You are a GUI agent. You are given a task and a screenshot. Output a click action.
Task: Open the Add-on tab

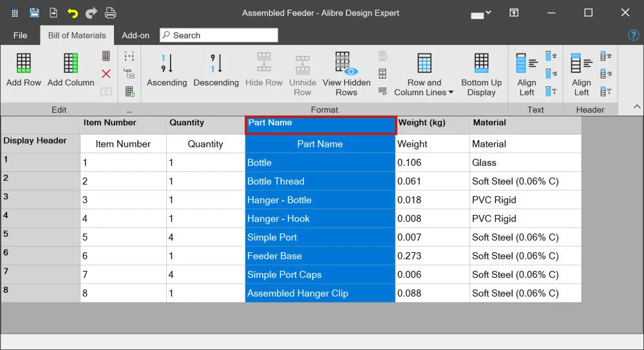tap(135, 35)
